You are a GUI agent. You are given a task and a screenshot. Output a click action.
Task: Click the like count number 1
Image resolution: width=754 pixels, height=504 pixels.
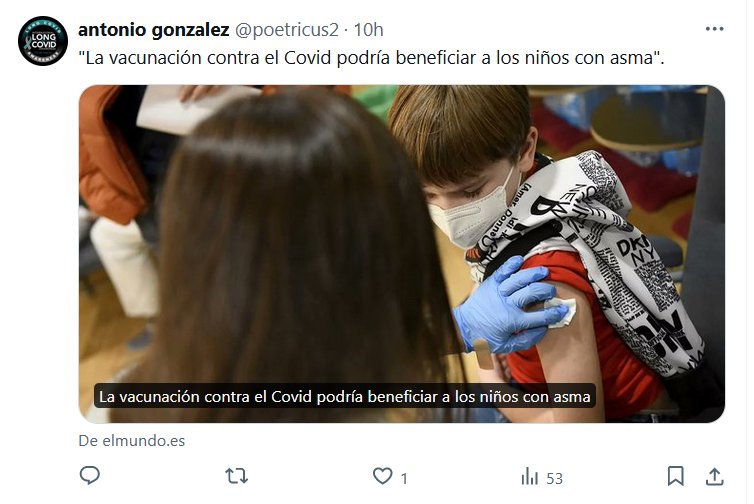point(404,479)
